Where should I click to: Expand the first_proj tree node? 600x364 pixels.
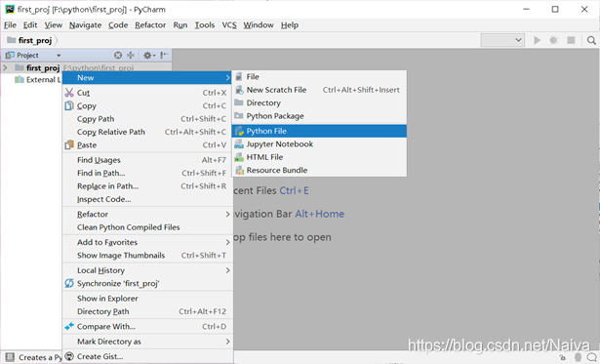tap(5, 67)
